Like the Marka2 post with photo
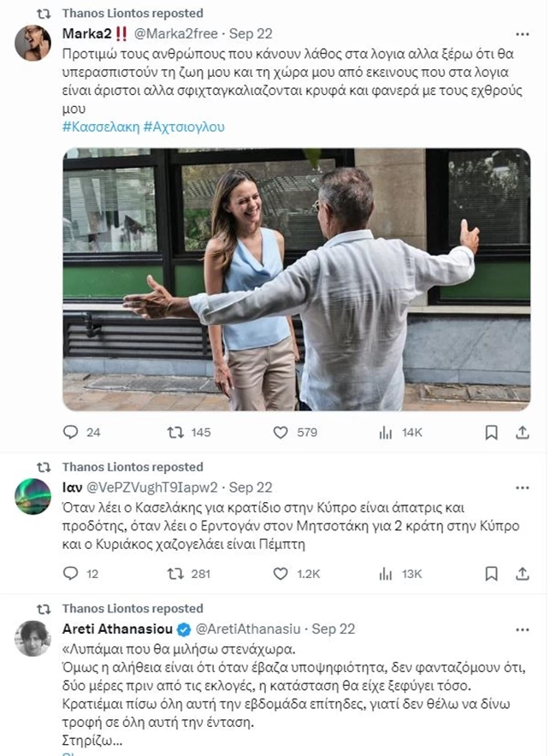 click(x=281, y=433)
